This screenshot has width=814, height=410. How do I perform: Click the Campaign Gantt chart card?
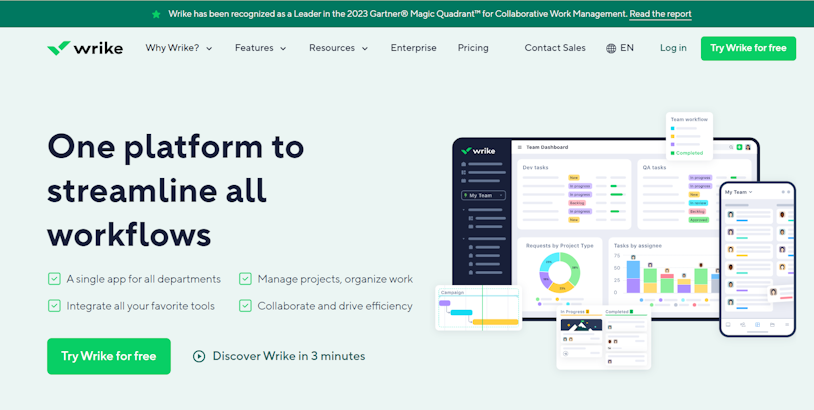tap(479, 308)
